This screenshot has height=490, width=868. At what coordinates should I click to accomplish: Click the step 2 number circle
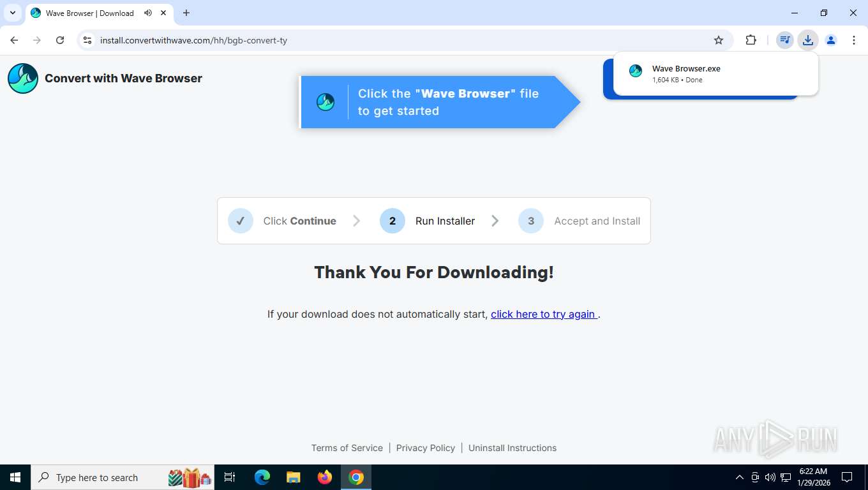click(393, 221)
